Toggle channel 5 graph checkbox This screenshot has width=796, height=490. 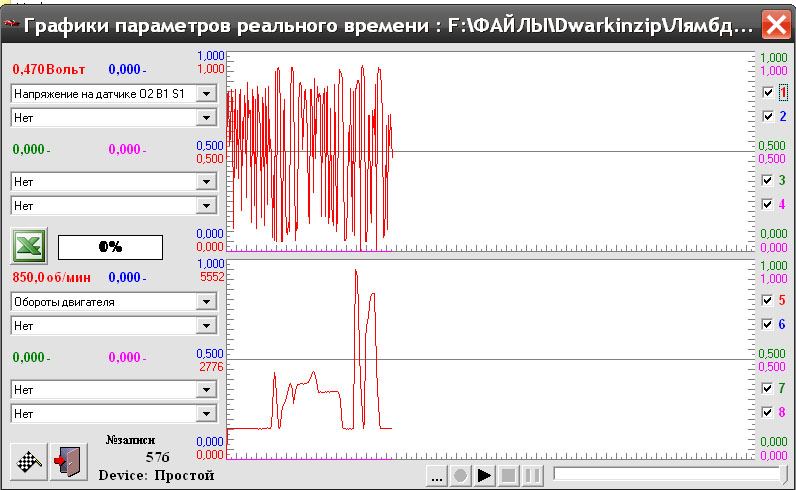768,300
